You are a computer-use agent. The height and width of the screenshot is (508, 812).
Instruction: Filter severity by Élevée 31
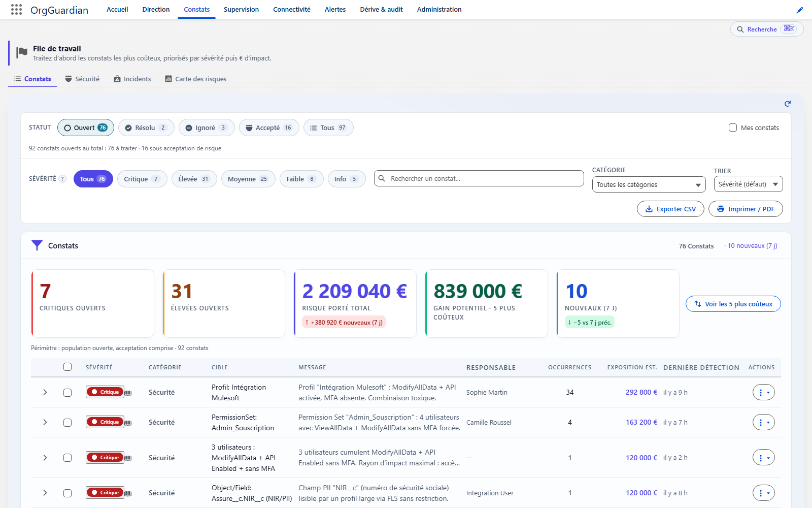194,179
